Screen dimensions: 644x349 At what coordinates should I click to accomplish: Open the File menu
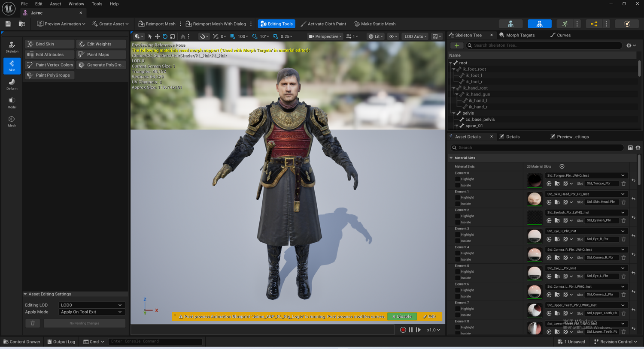(24, 4)
